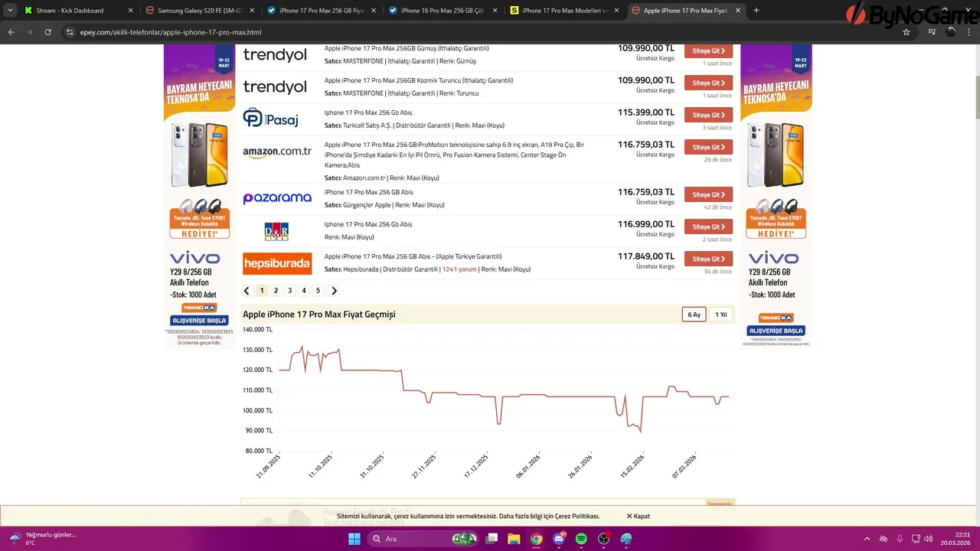Open Discord from taskbar
The width and height of the screenshot is (980, 551).
coord(559,539)
